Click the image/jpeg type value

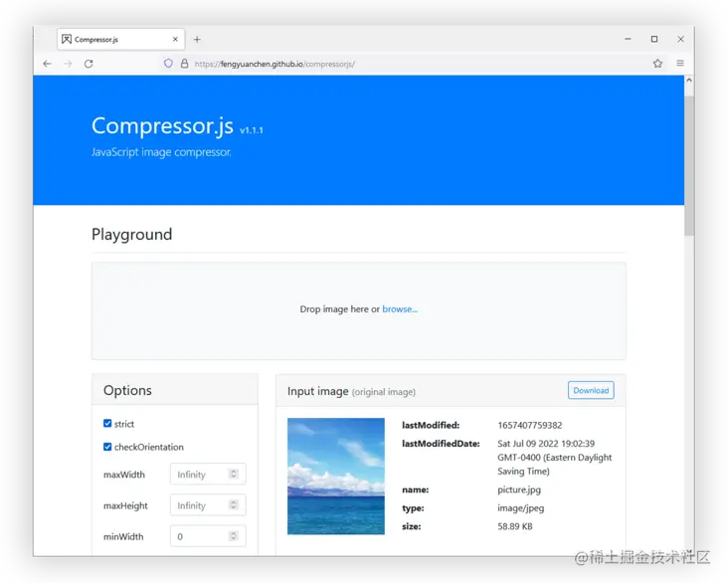click(x=520, y=508)
